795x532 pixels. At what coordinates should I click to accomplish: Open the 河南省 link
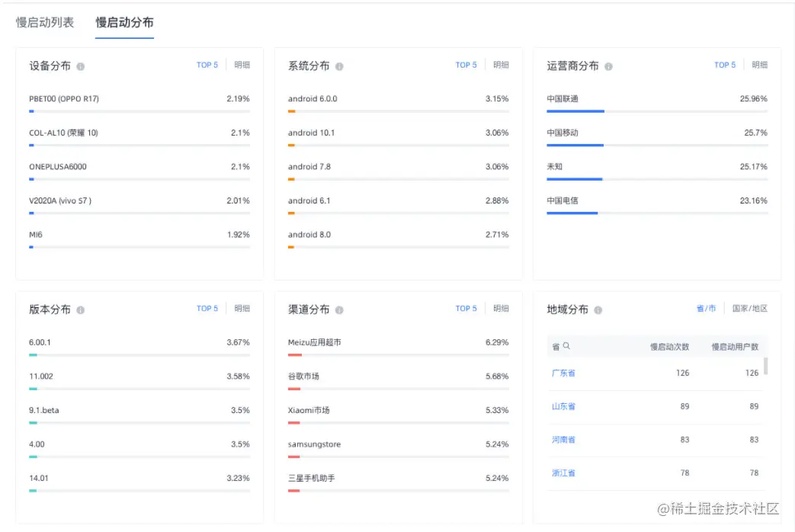pyautogui.click(x=563, y=440)
